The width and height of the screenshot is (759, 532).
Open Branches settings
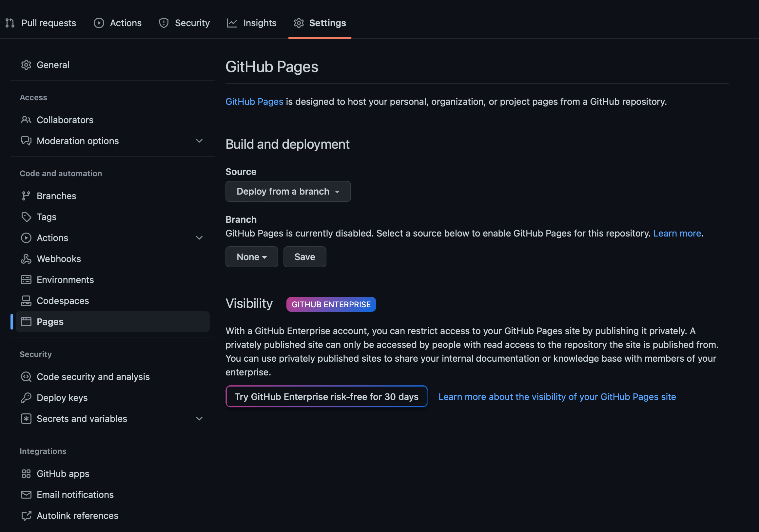(112, 196)
